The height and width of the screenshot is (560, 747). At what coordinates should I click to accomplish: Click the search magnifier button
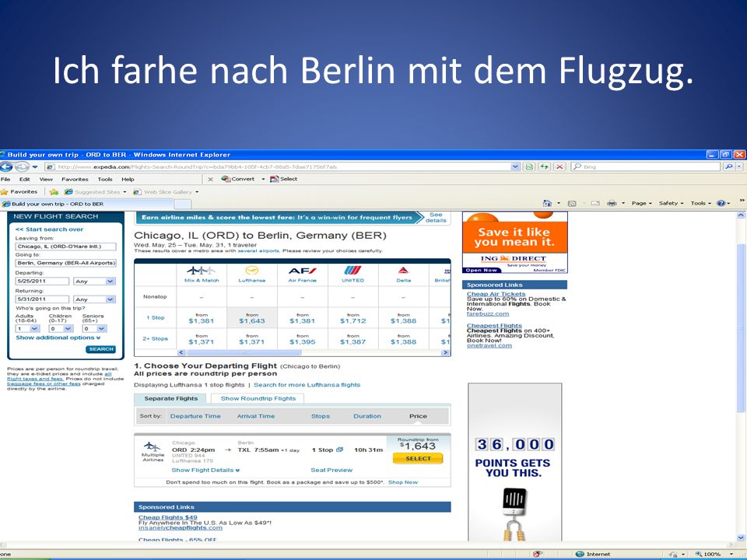pyautogui.click(x=728, y=167)
